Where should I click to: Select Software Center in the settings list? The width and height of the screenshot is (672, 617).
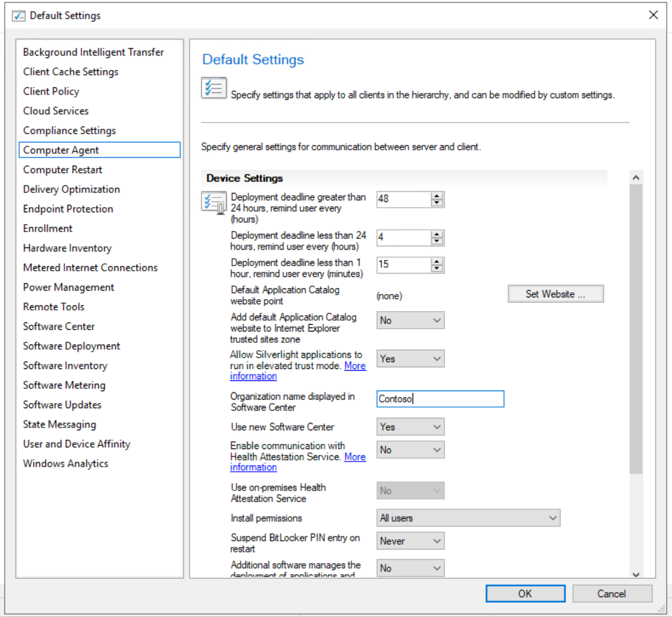[59, 326]
